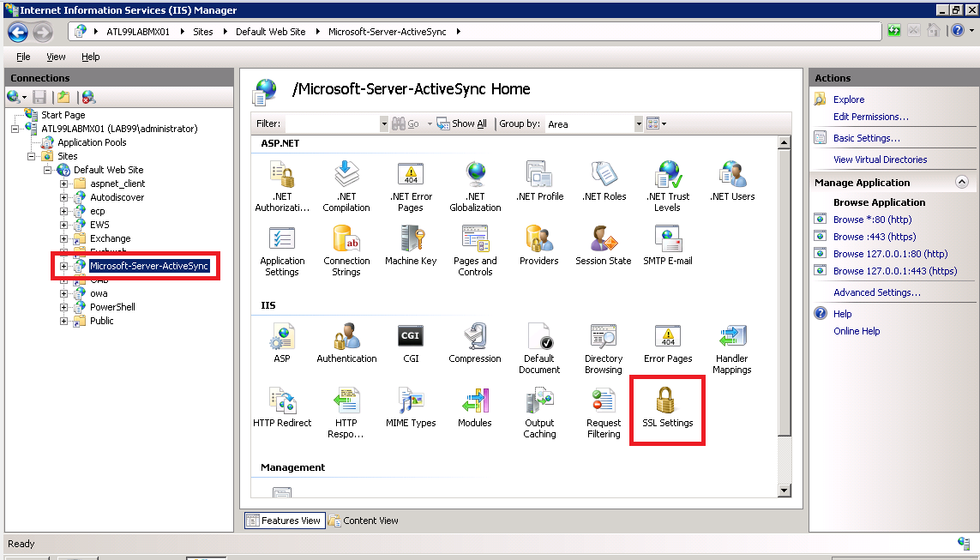Image resolution: width=980 pixels, height=560 pixels.
Task: Click Save connections icon in Connections pane
Action: click(x=39, y=97)
